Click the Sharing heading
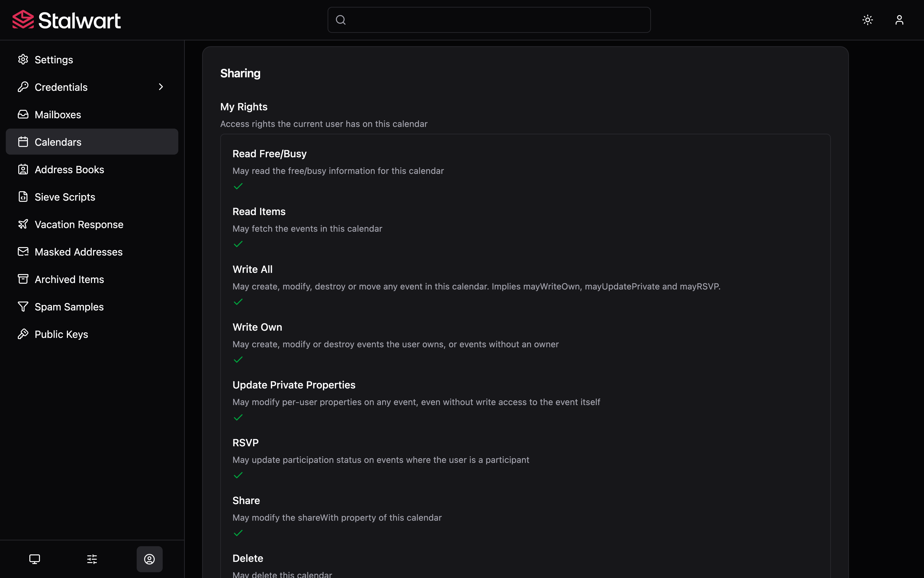The height and width of the screenshot is (578, 924). (x=240, y=73)
